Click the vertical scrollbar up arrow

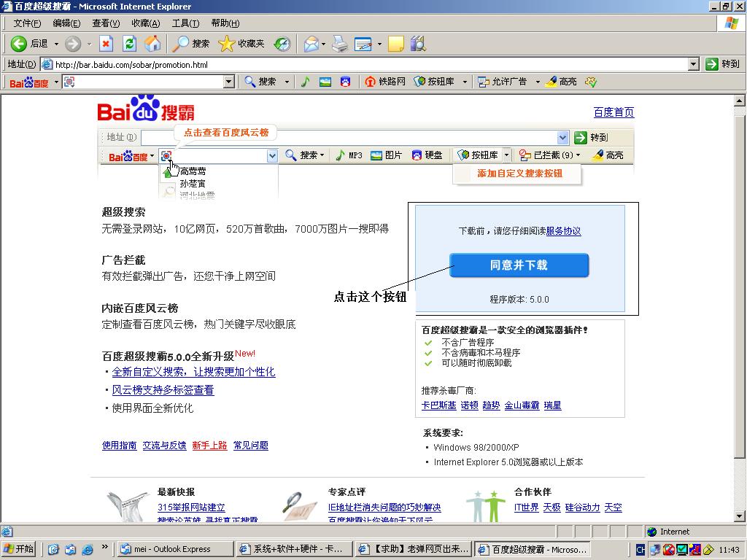[x=740, y=101]
